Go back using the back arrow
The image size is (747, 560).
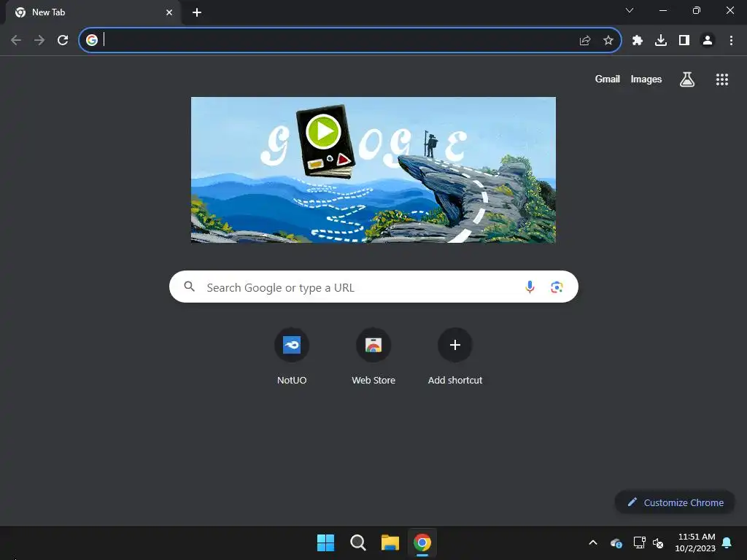pyautogui.click(x=16, y=40)
